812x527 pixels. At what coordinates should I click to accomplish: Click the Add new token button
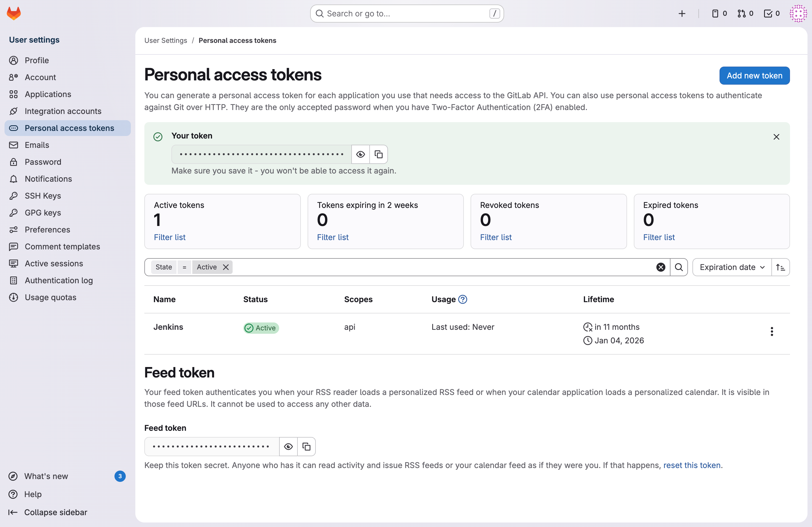coord(754,75)
